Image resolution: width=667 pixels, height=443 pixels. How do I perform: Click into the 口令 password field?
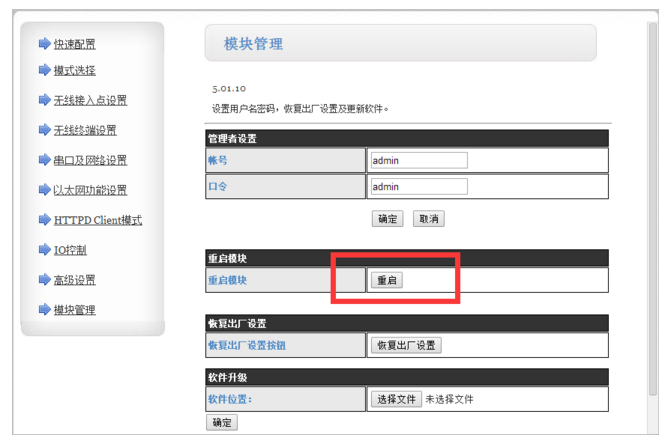pyautogui.click(x=418, y=186)
